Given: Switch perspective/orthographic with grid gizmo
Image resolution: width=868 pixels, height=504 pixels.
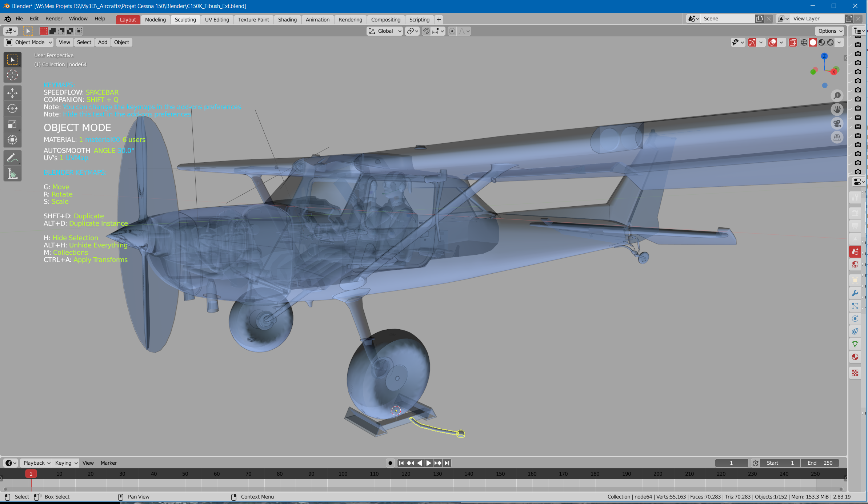Looking at the screenshot, I should 837,138.
